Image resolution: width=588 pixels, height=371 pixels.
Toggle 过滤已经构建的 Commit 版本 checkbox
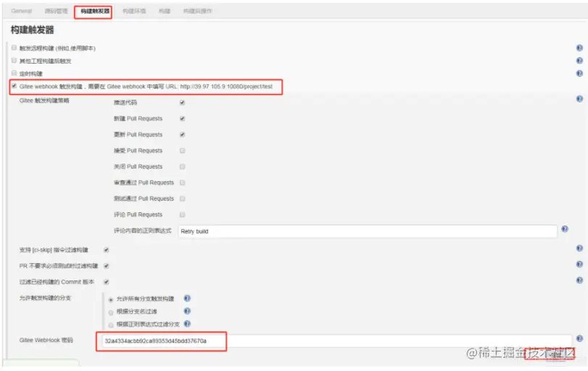107,282
